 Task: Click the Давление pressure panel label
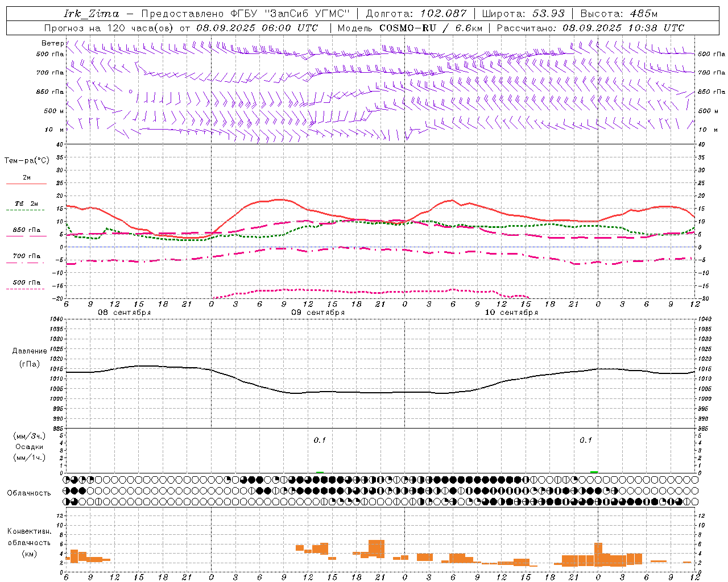click(29, 351)
